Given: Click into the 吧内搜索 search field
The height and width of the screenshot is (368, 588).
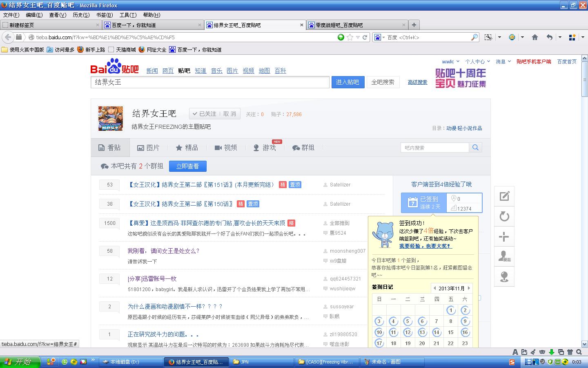Looking at the screenshot, I should pyautogui.click(x=435, y=148).
